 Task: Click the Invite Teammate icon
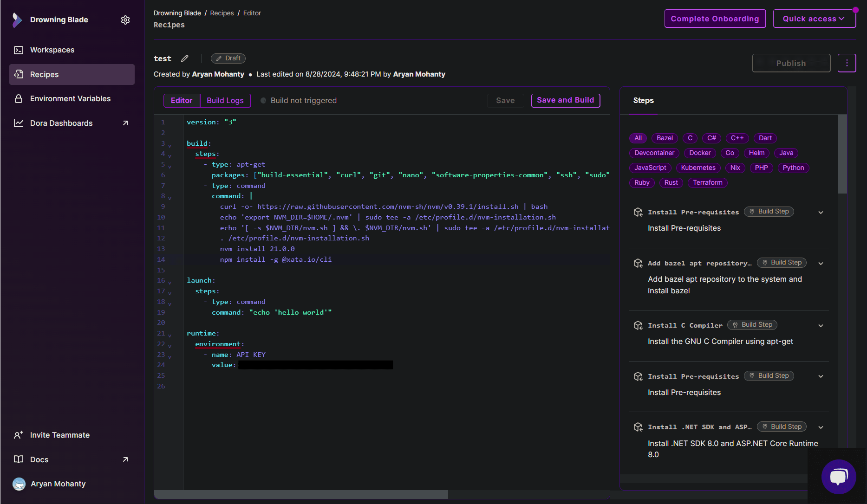[19, 435]
